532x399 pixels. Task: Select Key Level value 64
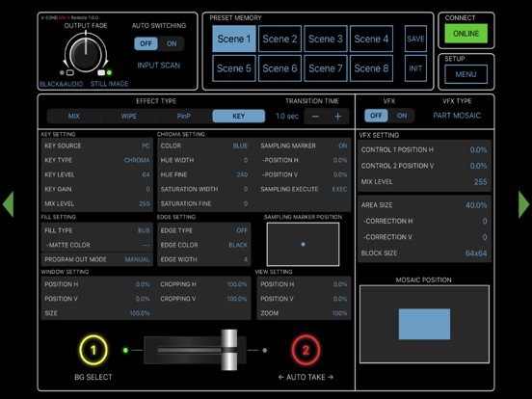click(x=146, y=174)
